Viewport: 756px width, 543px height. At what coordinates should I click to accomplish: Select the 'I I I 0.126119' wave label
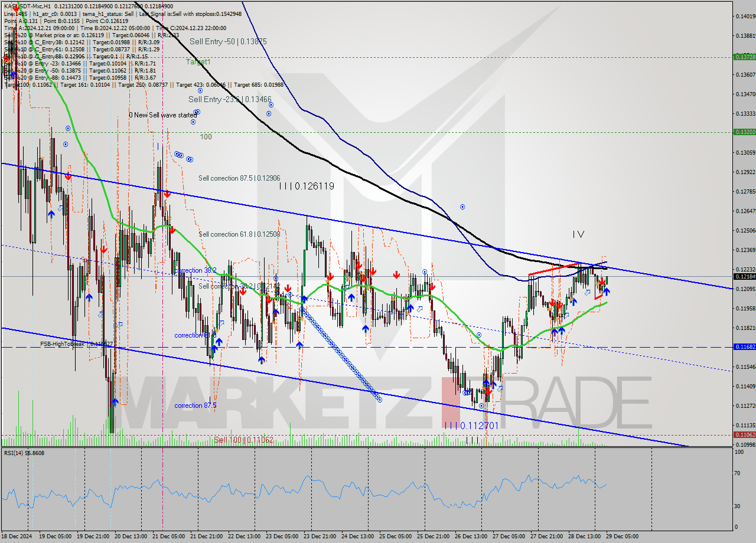tap(307, 186)
